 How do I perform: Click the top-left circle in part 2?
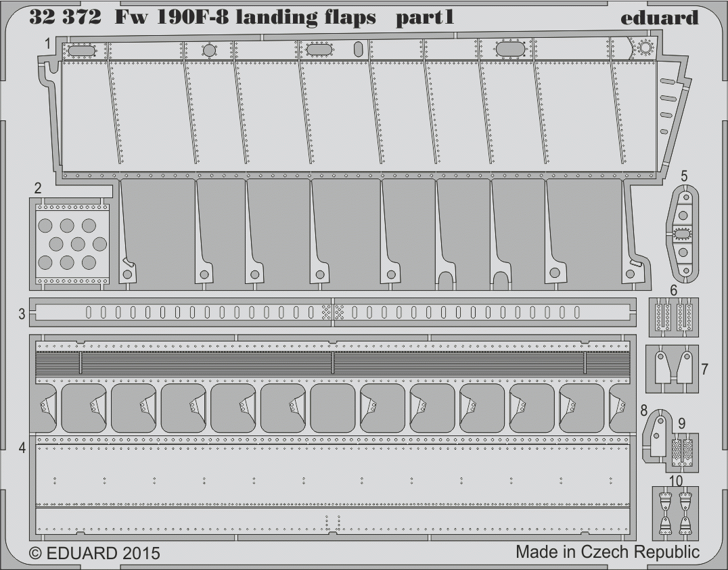(x=45, y=226)
